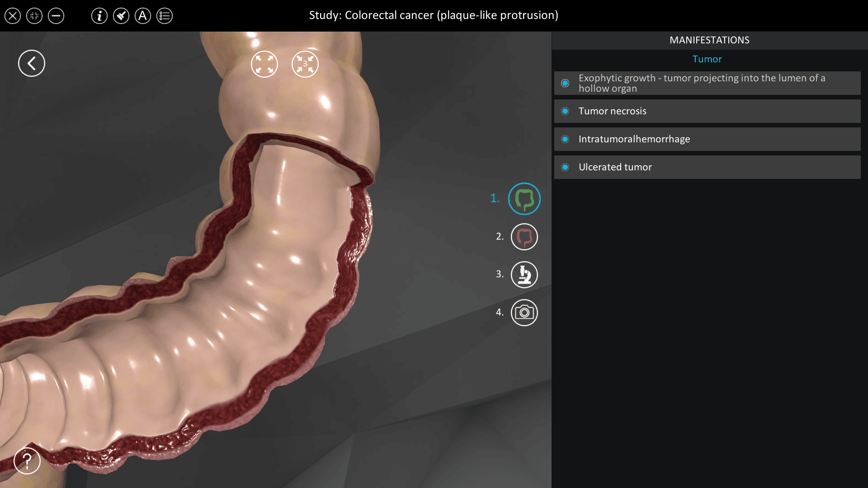Select Ulcerated tumor radio bullet

coord(565,167)
